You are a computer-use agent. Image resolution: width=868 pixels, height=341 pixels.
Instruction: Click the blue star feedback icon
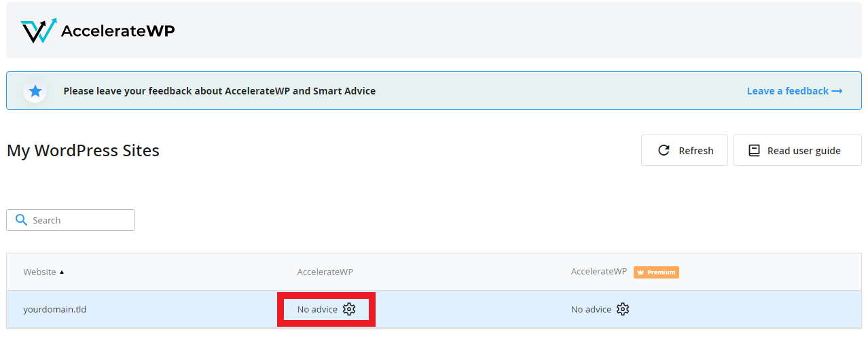point(35,91)
